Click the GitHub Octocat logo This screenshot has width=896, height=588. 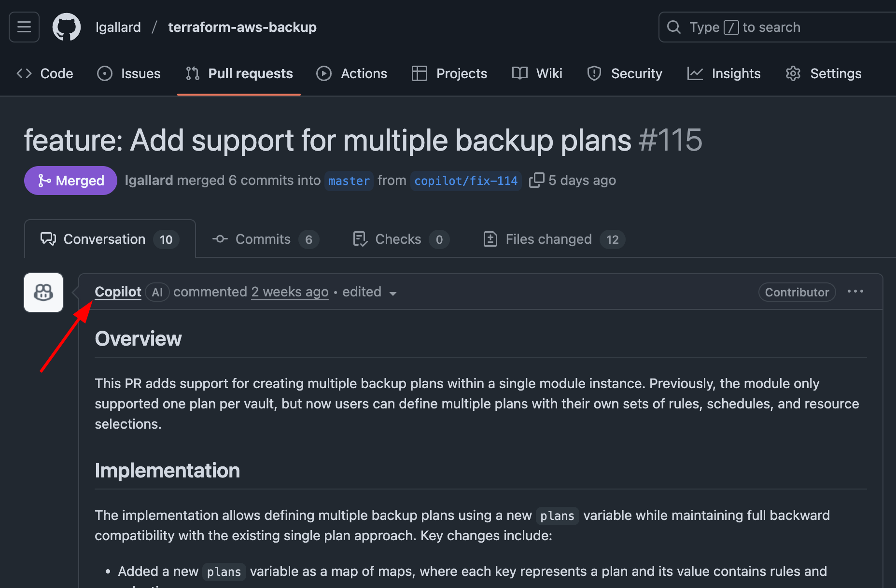(x=67, y=27)
